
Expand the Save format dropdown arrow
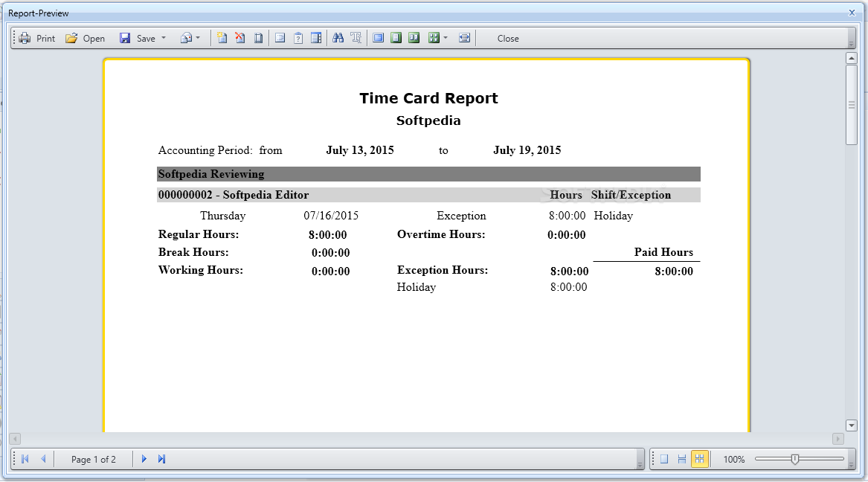coord(164,38)
